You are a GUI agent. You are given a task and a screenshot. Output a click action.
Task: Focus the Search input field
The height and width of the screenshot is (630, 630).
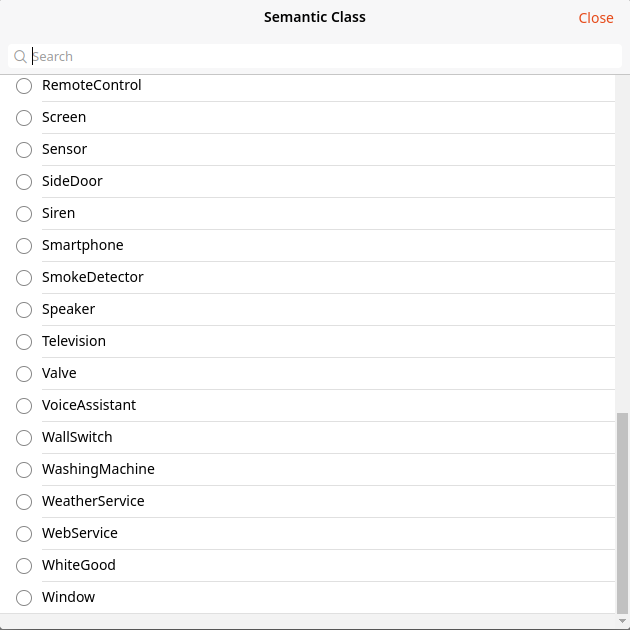pyautogui.click(x=315, y=56)
